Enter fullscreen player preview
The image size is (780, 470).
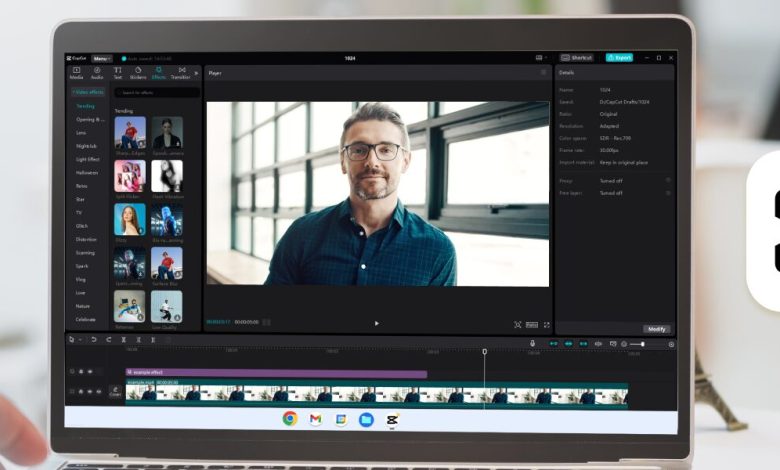coord(546,325)
